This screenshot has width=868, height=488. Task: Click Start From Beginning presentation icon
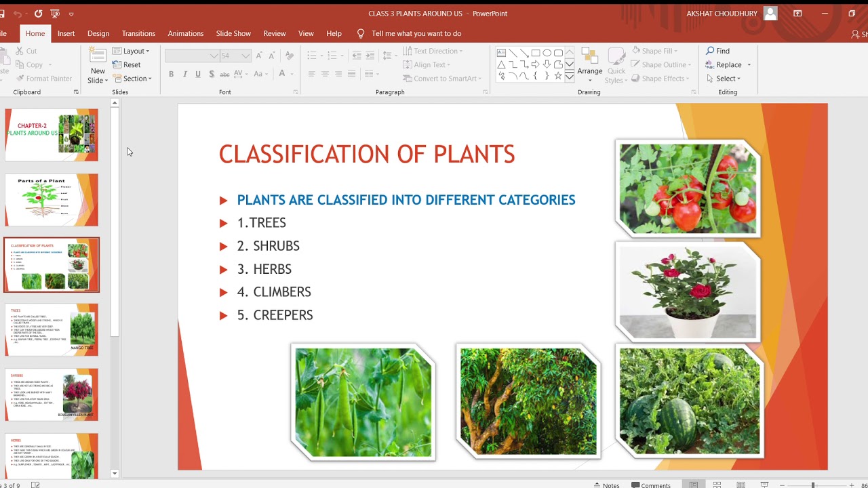point(55,14)
